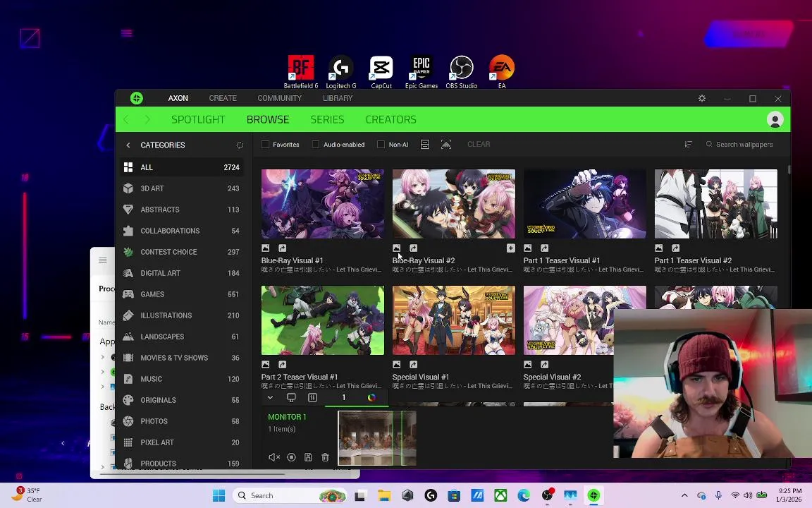Image resolution: width=812 pixels, height=508 pixels.
Task: Open the sort order options
Action: pyautogui.click(x=688, y=145)
